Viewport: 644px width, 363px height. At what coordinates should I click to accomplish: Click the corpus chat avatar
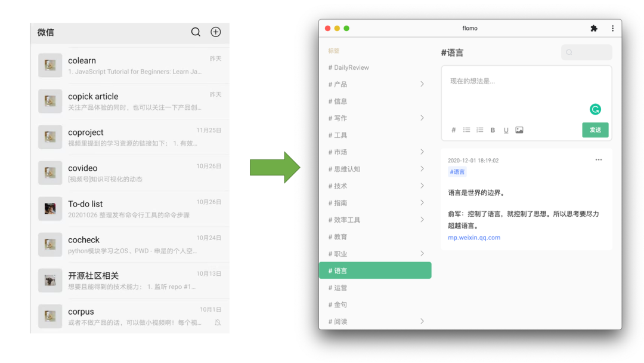tap(50, 316)
